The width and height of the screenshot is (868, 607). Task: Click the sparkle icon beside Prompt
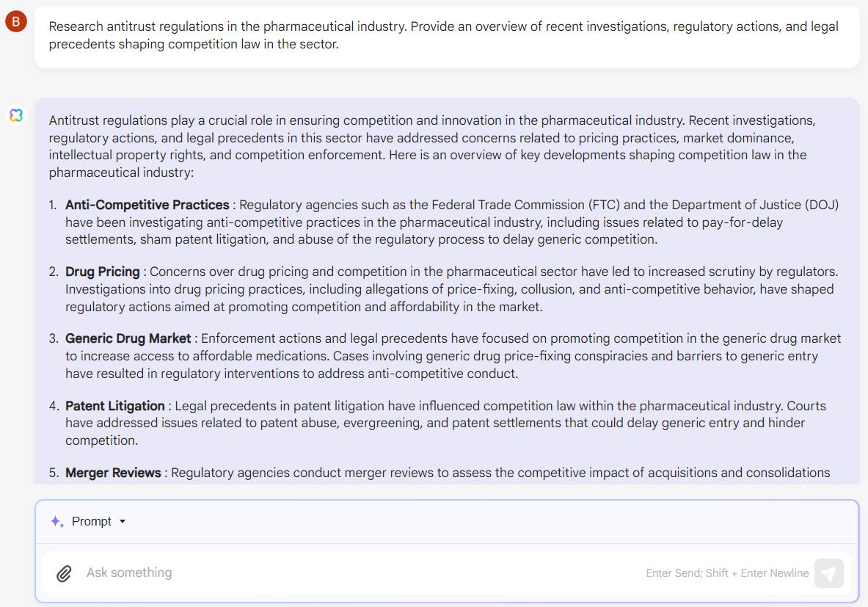(x=57, y=522)
